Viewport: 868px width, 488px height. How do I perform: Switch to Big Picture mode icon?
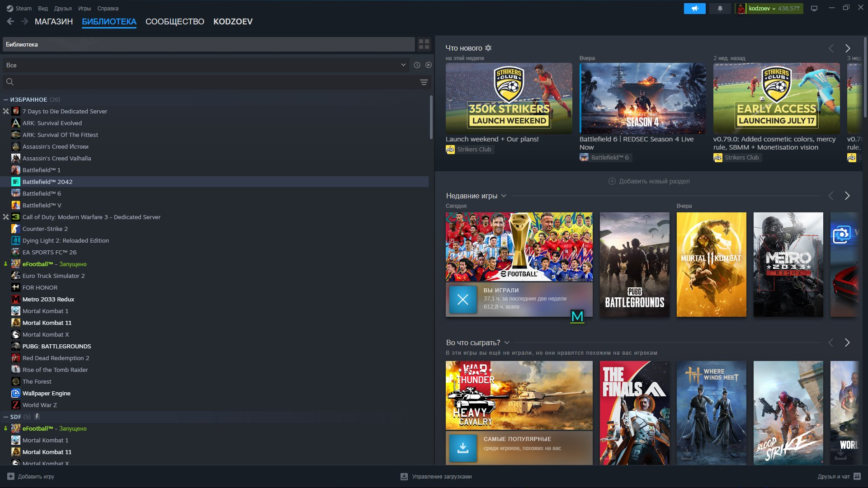814,9
